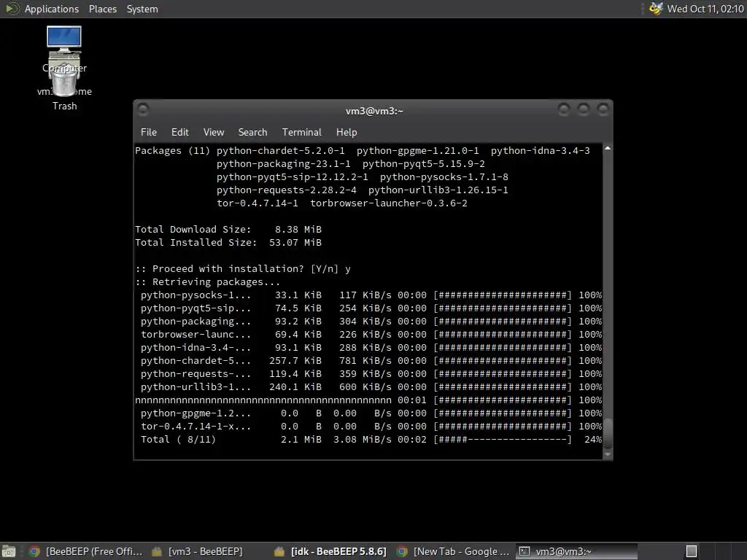Click the 24% total progress bar
Screen dimensions: 747x560
pos(503,440)
